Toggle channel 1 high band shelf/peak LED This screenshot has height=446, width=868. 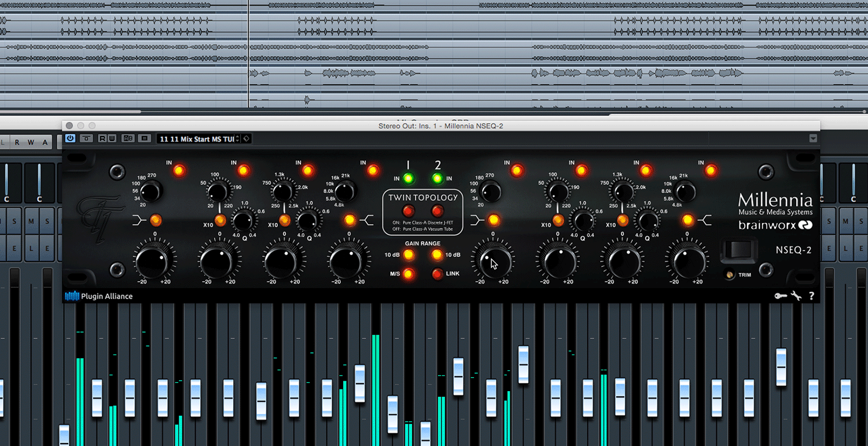click(x=350, y=220)
